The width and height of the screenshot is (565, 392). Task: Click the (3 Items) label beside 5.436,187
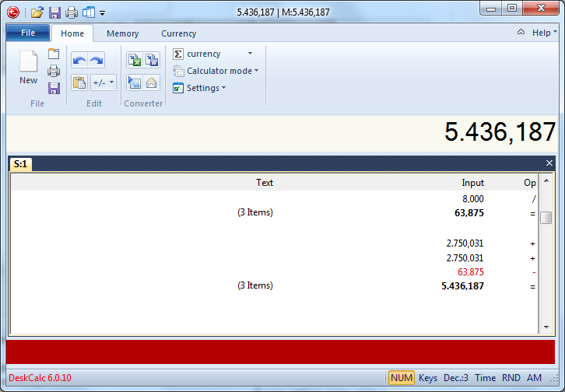(255, 285)
